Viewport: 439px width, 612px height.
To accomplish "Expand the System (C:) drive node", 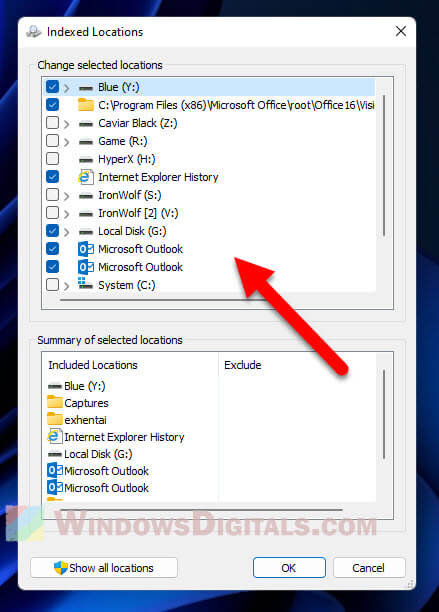I will [x=67, y=286].
